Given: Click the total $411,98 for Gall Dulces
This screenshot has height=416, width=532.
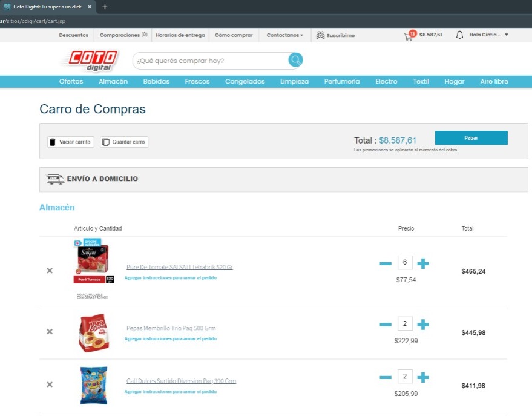Looking at the screenshot, I should tap(473, 386).
